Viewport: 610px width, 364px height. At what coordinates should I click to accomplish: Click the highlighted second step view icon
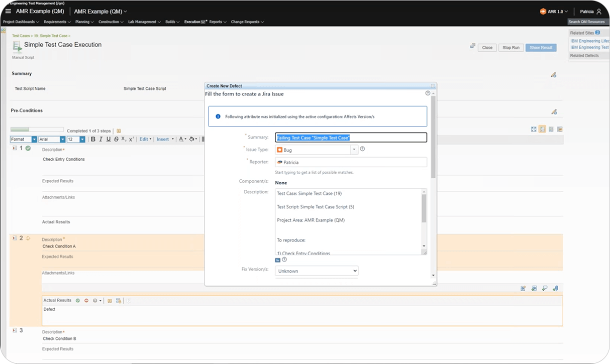(542, 129)
